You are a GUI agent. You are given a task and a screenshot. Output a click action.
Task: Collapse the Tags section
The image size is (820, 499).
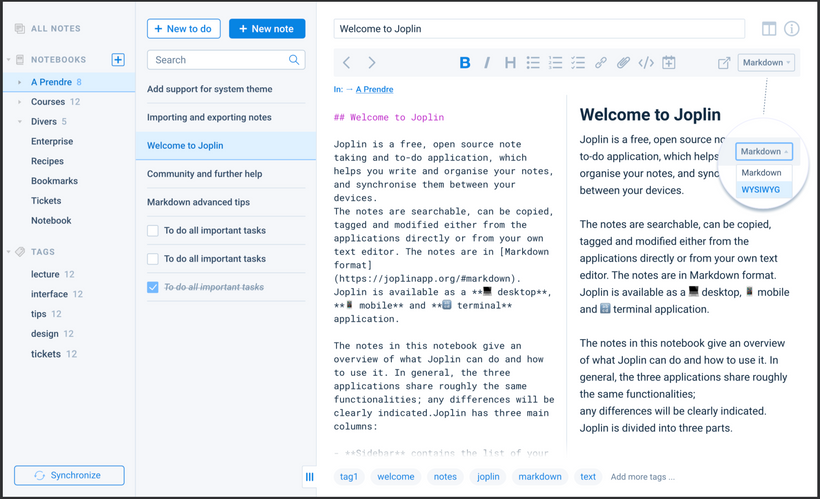coord(8,252)
